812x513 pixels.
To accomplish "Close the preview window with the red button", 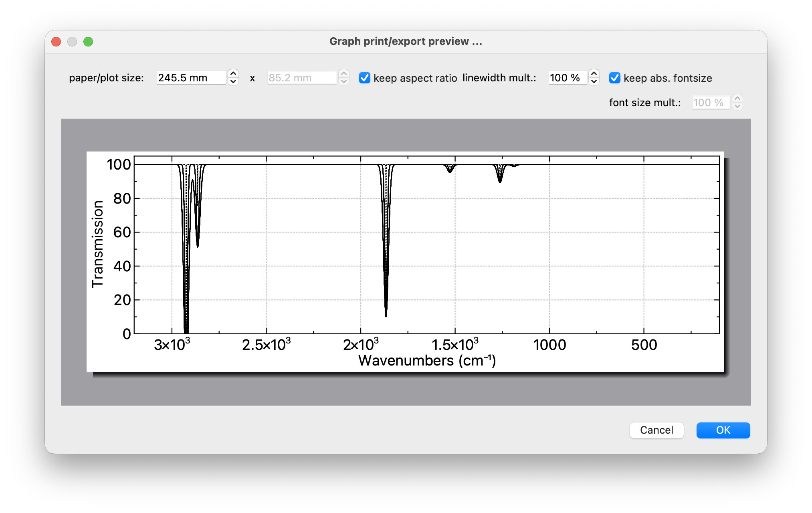I will tap(57, 42).
